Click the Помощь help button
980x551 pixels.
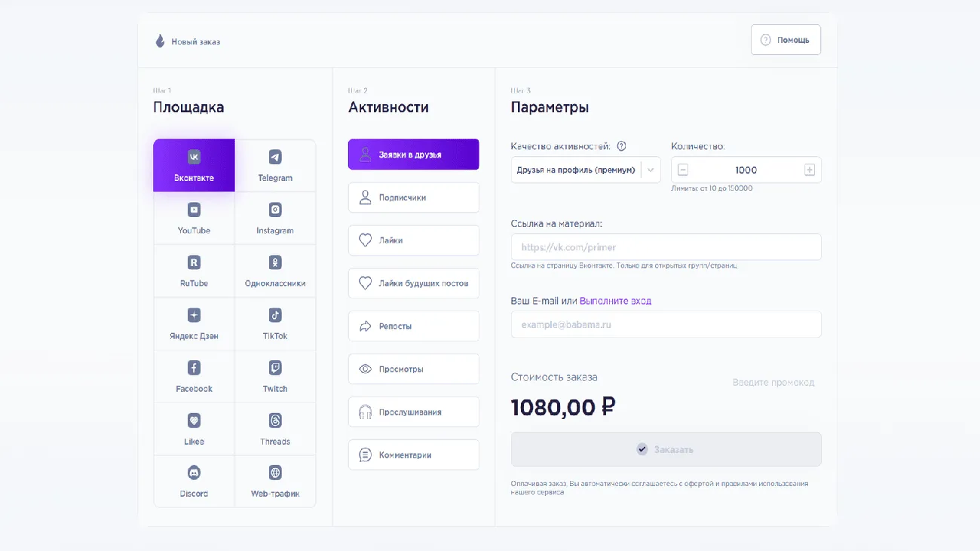(x=786, y=40)
